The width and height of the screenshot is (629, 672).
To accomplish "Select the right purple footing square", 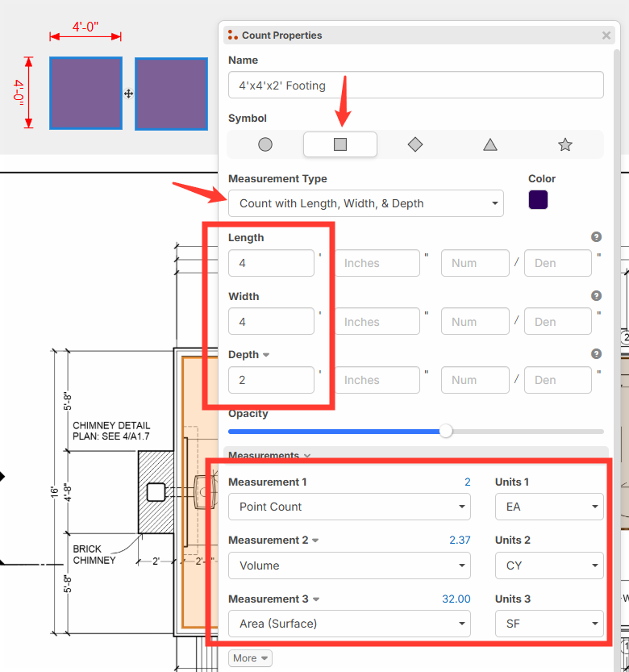I will coord(172,94).
